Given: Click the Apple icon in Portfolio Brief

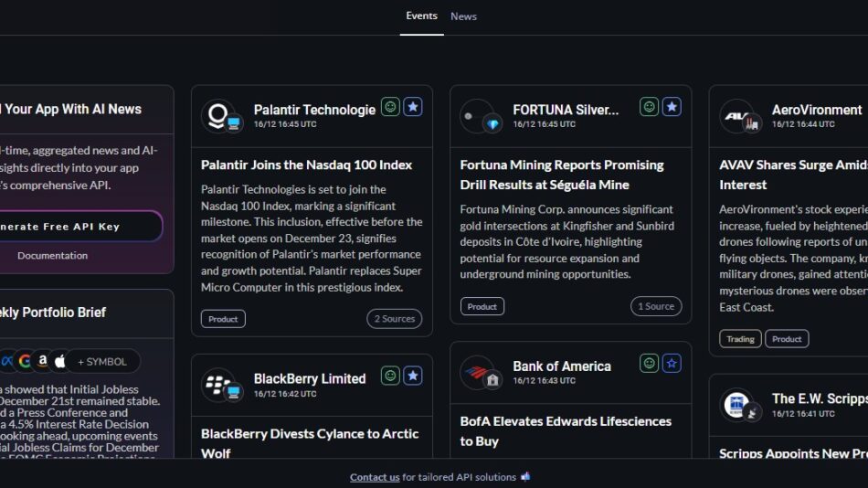Looking at the screenshot, I should pos(60,361).
